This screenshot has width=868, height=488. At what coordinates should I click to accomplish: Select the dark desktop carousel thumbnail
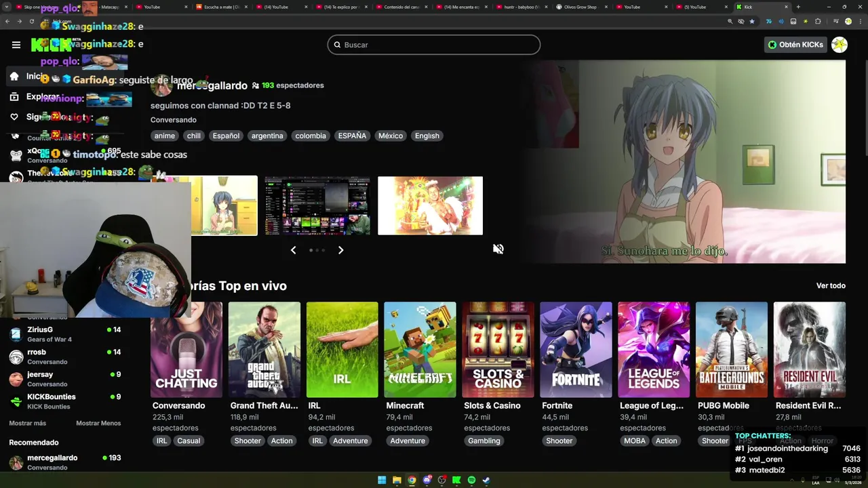(x=317, y=205)
